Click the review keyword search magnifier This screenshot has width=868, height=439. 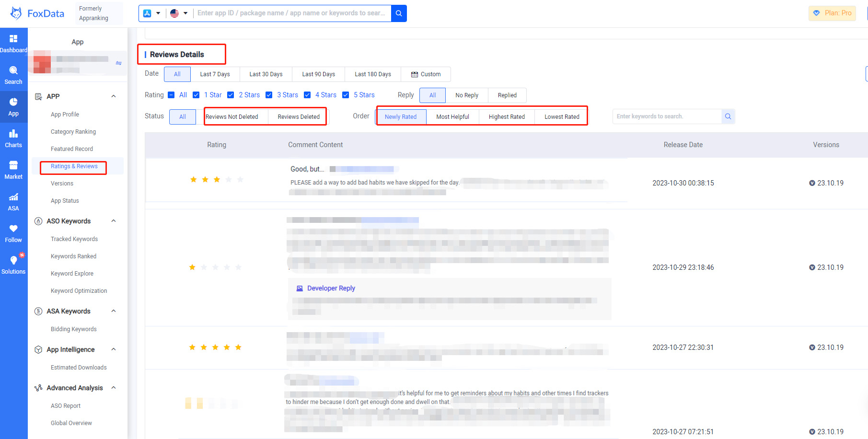[728, 116]
